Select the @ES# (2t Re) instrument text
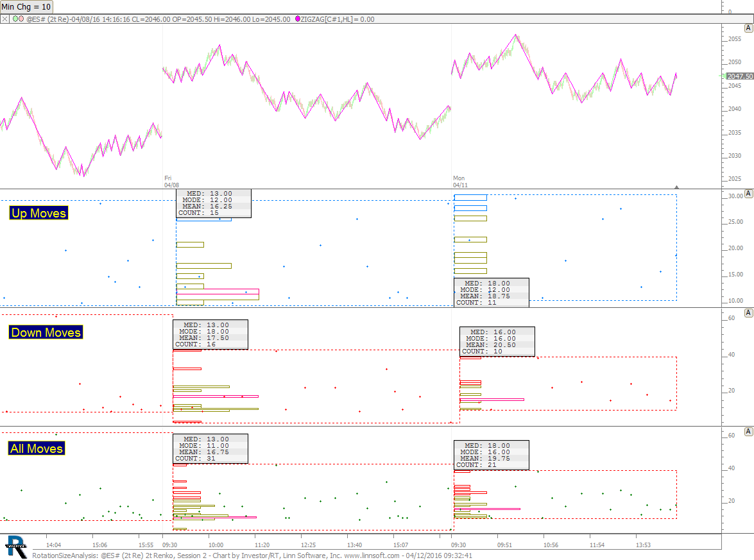This screenshot has height=560, width=754. [x=47, y=19]
